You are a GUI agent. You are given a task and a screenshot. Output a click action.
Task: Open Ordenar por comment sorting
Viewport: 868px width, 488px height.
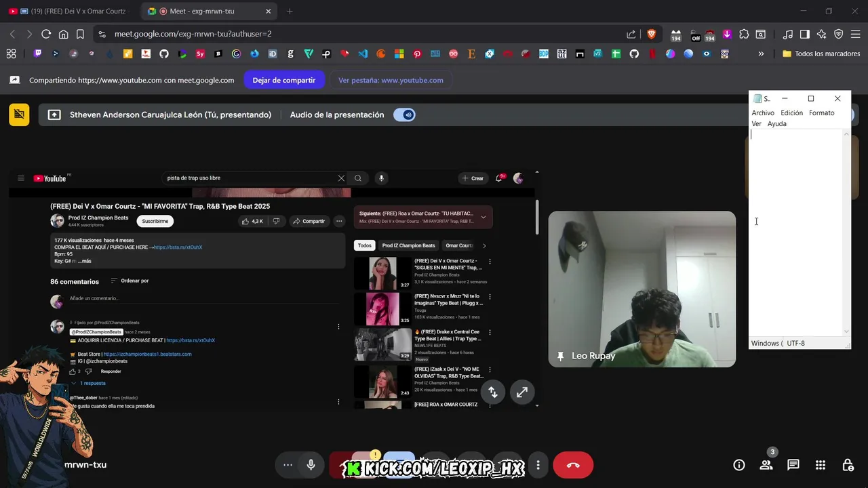(130, 281)
